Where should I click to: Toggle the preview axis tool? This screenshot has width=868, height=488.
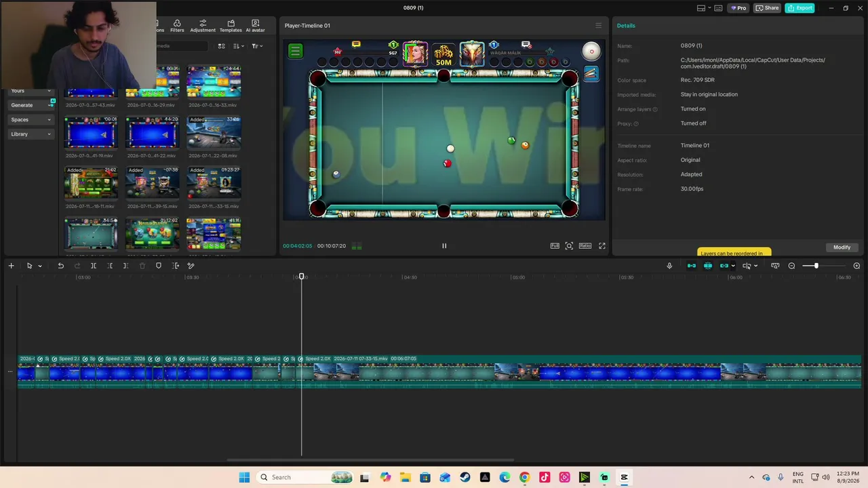[x=747, y=266]
